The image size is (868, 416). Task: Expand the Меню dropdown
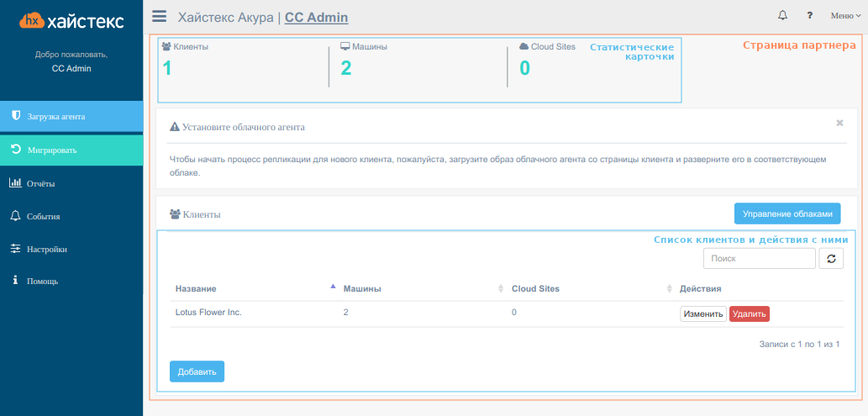tap(844, 15)
